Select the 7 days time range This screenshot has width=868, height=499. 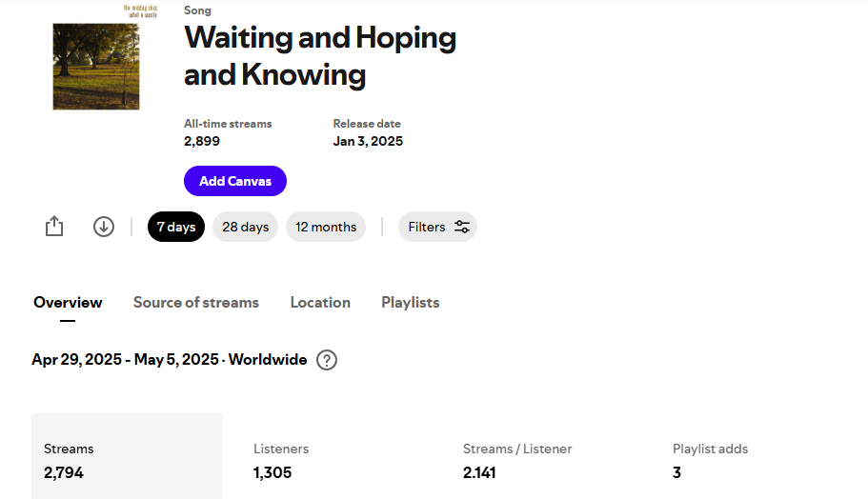176,227
